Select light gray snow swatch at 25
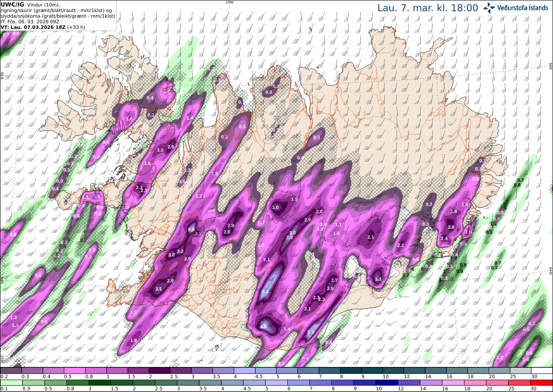 click(521, 370)
